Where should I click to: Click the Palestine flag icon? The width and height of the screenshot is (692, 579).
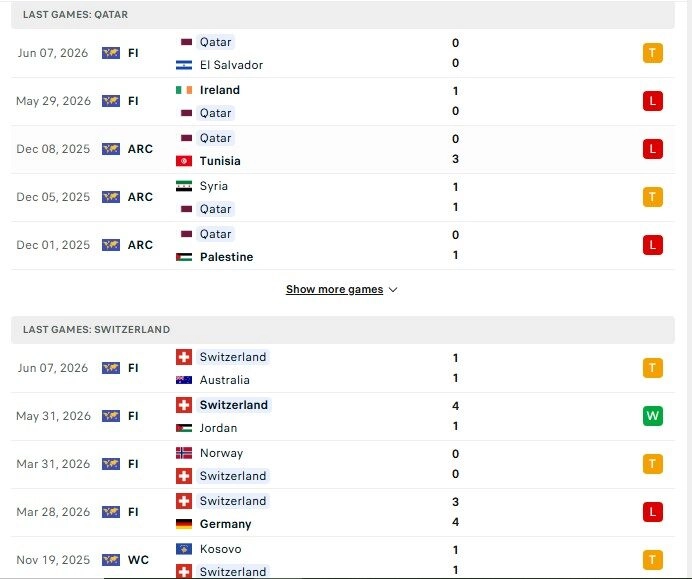point(184,257)
